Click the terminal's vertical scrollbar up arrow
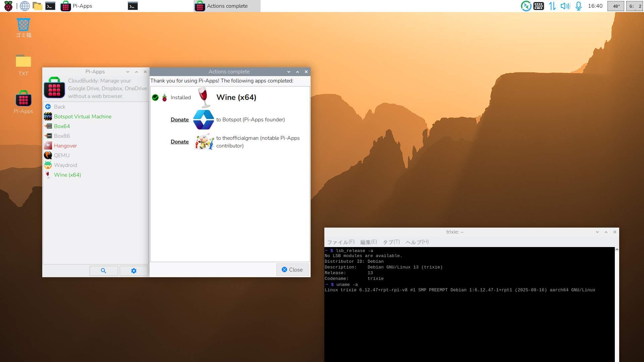The height and width of the screenshot is (362, 644). point(617,249)
